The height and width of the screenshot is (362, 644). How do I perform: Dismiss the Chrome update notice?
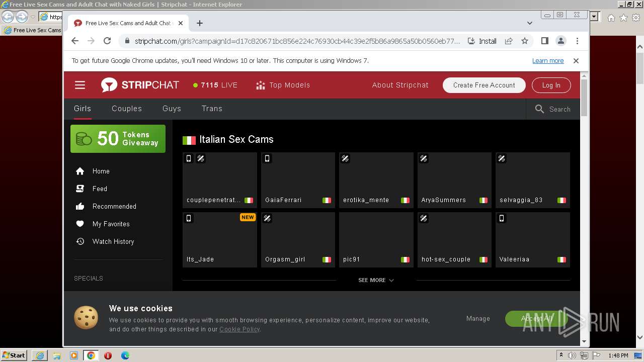point(576,61)
